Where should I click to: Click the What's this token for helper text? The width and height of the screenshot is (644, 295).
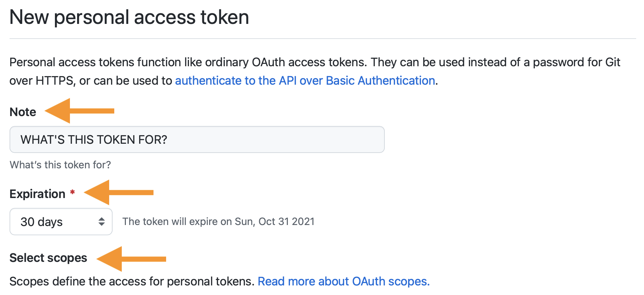[60, 165]
